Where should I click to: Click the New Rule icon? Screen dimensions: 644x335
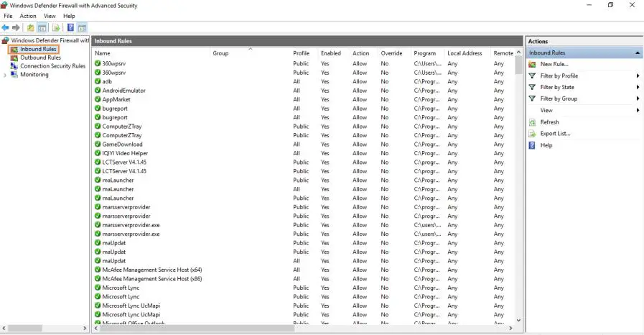(x=532, y=64)
